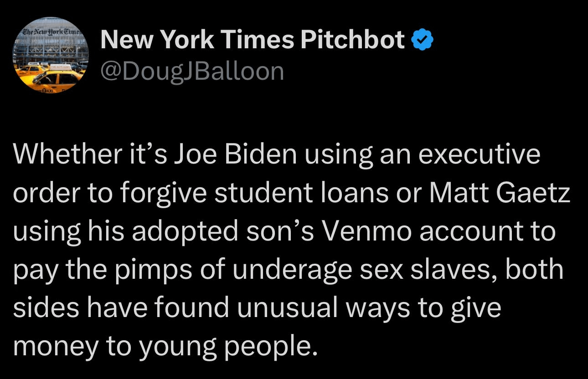
Task: Click the New York Times Pitchbot display name
Action: [252, 41]
